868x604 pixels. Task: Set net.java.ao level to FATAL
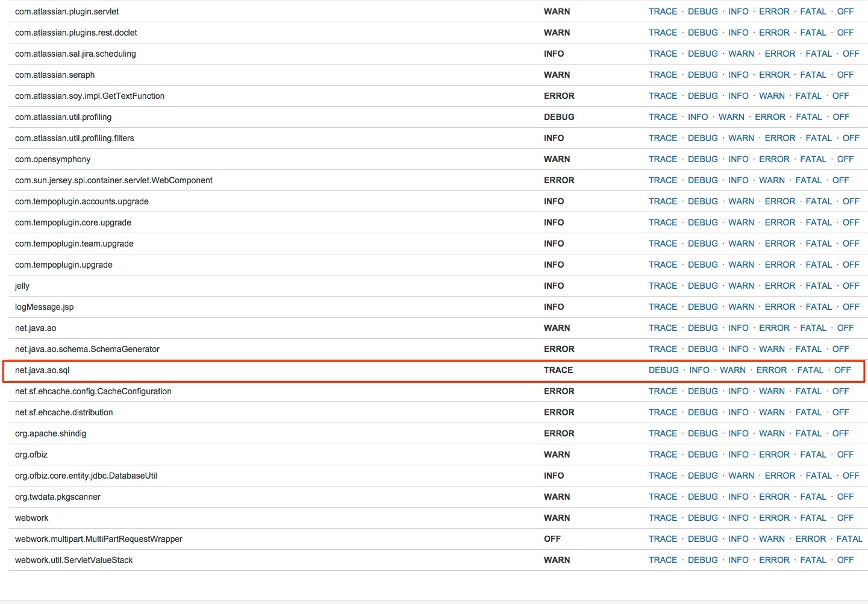[813, 328]
